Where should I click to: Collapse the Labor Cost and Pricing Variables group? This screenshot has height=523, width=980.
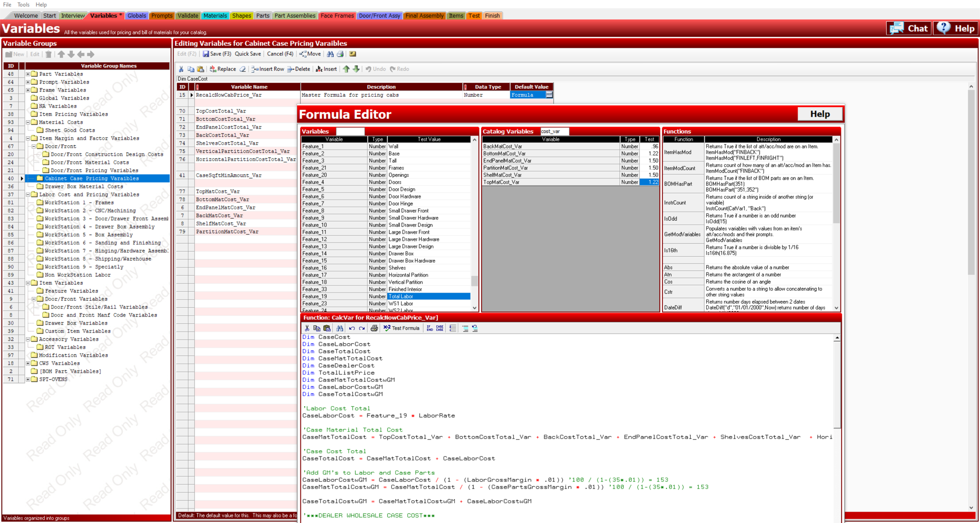[x=28, y=195]
